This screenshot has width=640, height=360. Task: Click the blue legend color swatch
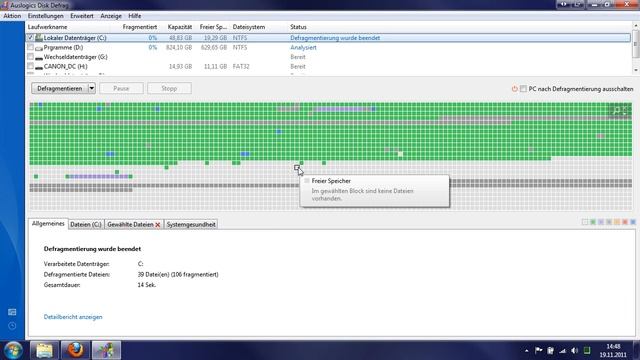coord(633,222)
